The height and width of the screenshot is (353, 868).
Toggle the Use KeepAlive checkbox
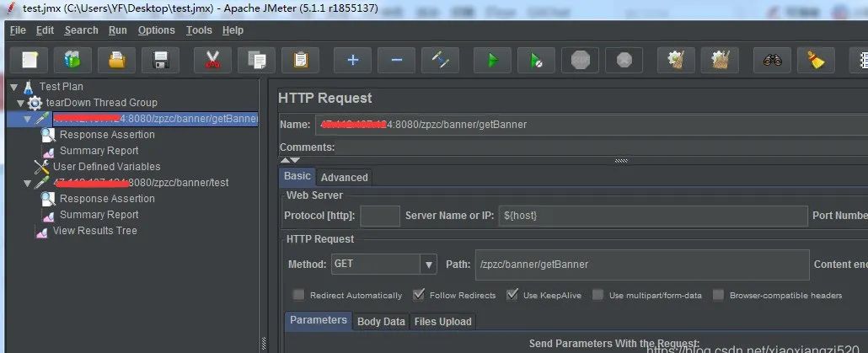click(512, 295)
